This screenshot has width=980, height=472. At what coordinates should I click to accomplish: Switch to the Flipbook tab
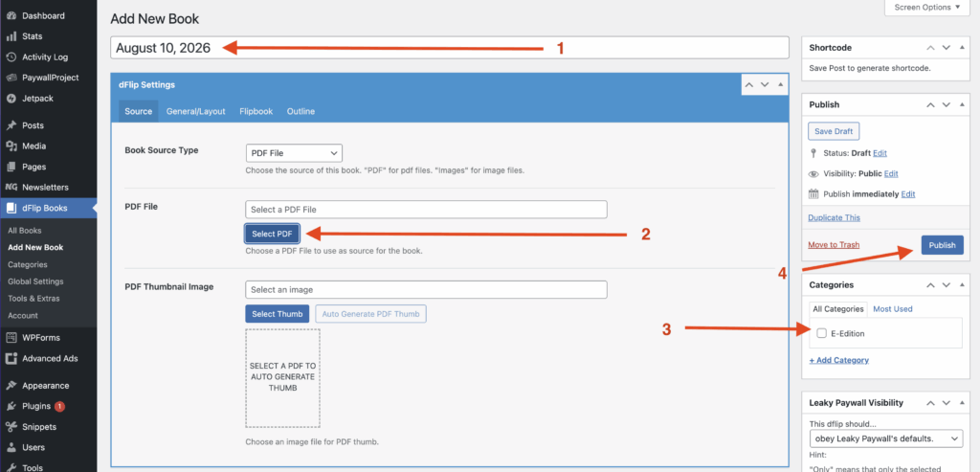pyautogui.click(x=256, y=111)
